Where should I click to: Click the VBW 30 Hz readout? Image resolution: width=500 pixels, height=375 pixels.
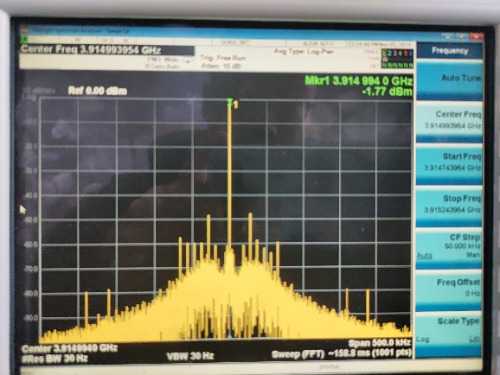pyautogui.click(x=190, y=356)
